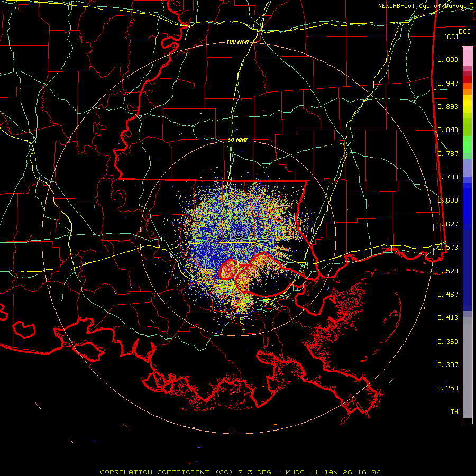Screen dimensions: 476x476
Task: Click the 0.307 scale value
Action: click(x=448, y=365)
